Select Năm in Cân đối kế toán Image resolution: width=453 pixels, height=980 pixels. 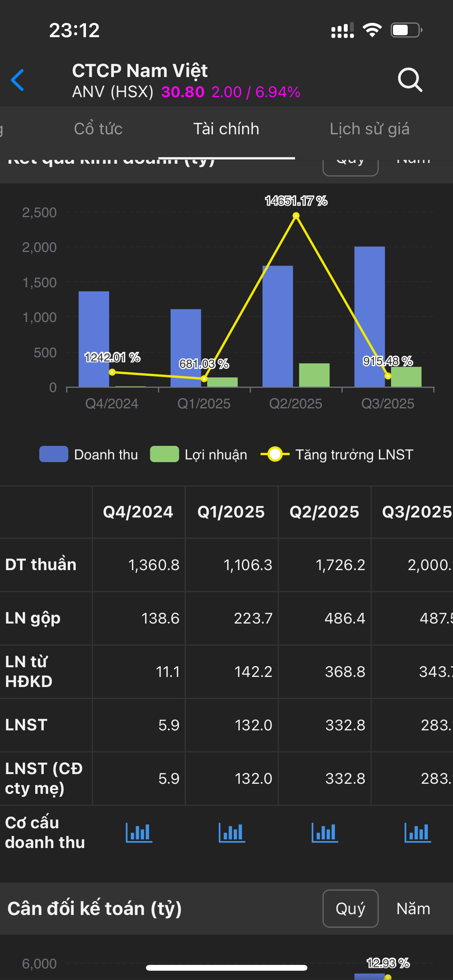pyautogui.click(x=413, y=908)
